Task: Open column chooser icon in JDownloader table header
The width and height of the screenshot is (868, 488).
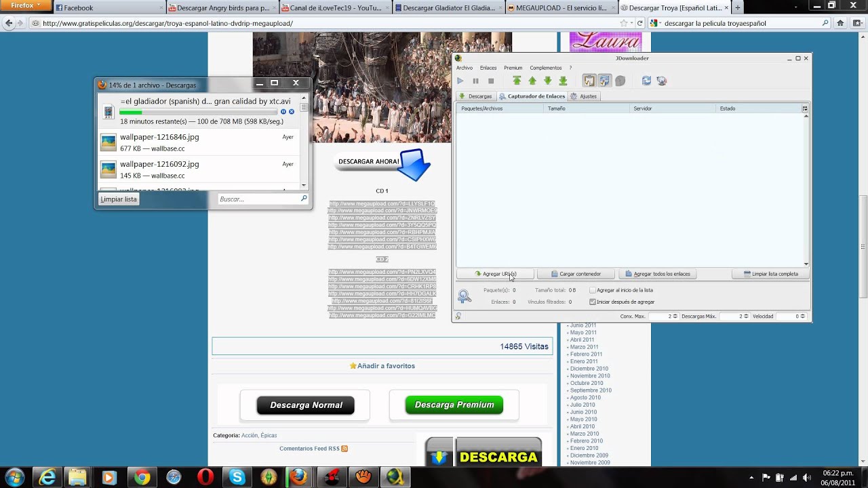Action: point(805,108)
